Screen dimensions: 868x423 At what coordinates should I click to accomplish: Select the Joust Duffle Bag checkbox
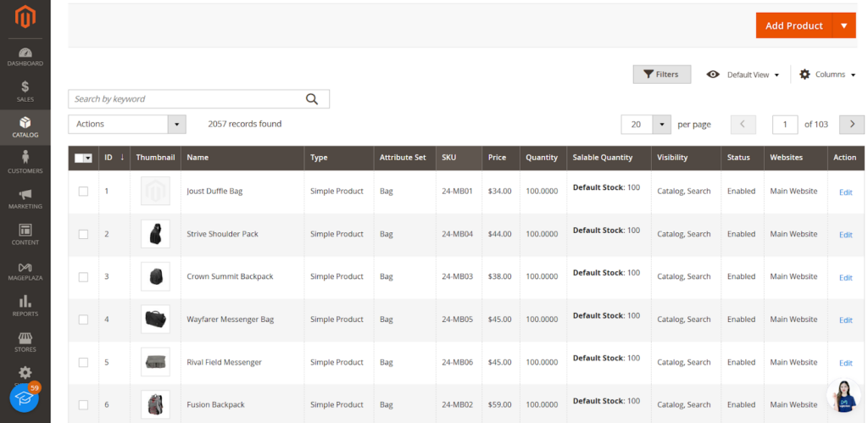coord(83,192)
